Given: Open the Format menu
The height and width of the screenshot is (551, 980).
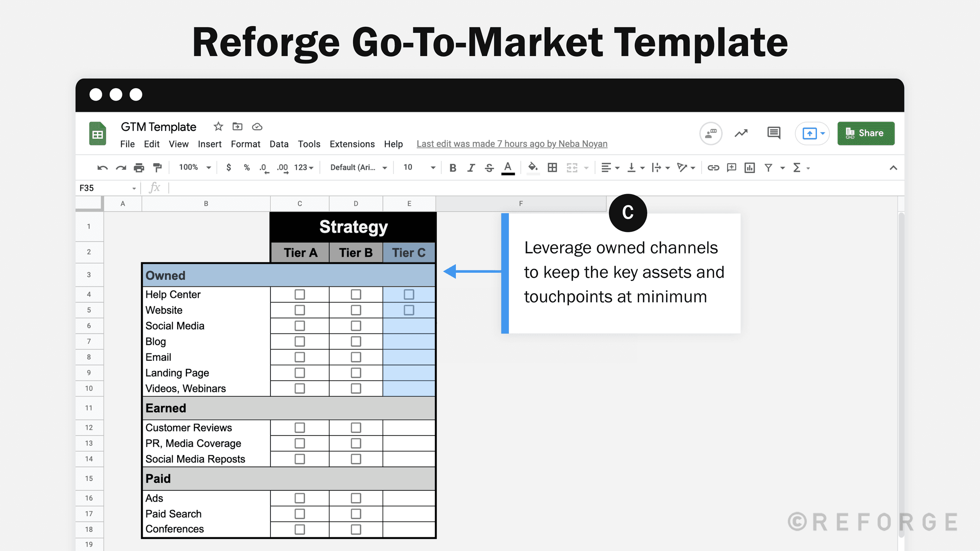Looking at the screenshot, I should pyautogui.click(x=245, y=144).
